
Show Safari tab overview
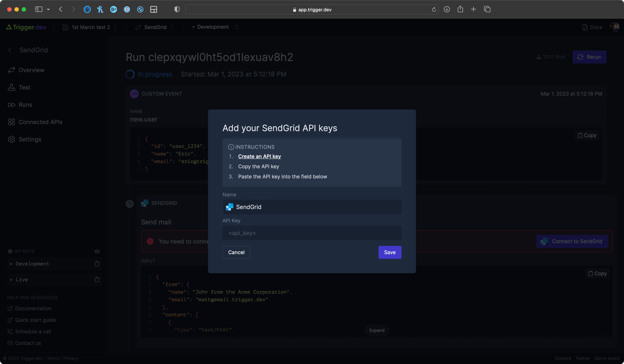(487, 9)
